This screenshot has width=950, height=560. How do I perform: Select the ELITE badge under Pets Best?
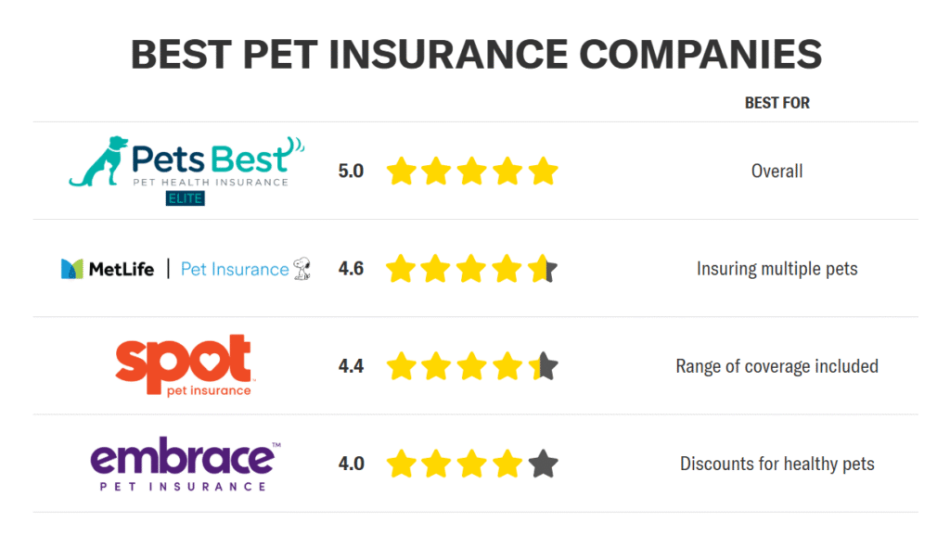[x=186, y=198]
